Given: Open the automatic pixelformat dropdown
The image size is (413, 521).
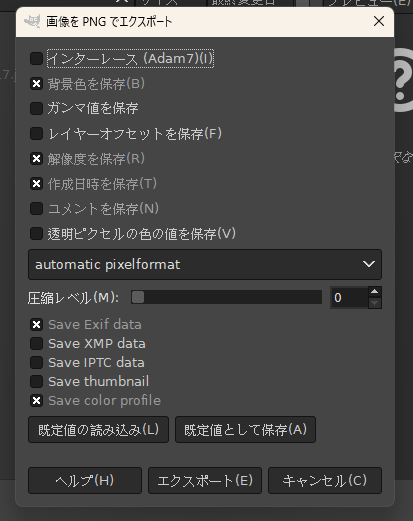Looking at the screenshot, I should pos(205,265).
